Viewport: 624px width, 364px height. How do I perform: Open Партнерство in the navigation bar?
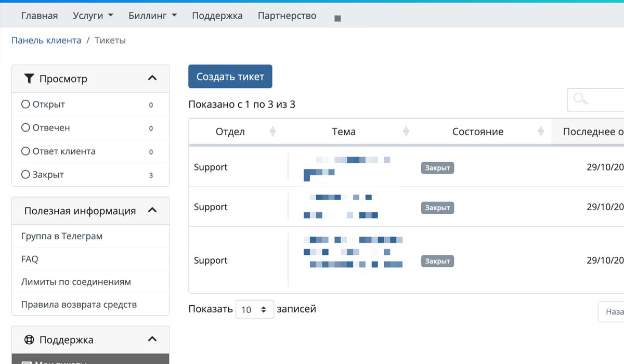pyautogui.click(x=287, y=16)
